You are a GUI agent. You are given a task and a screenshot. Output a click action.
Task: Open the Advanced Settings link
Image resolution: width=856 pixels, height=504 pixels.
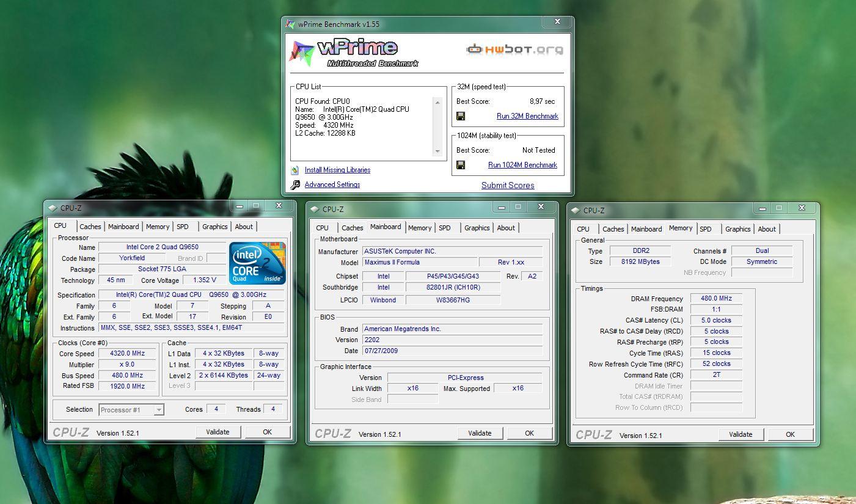(332, 184)
